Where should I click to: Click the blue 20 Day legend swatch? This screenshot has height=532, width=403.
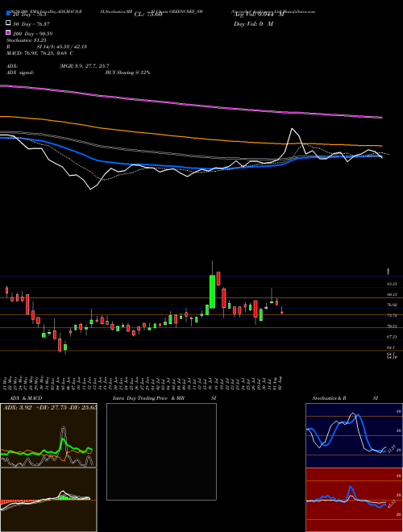point(9,14)
